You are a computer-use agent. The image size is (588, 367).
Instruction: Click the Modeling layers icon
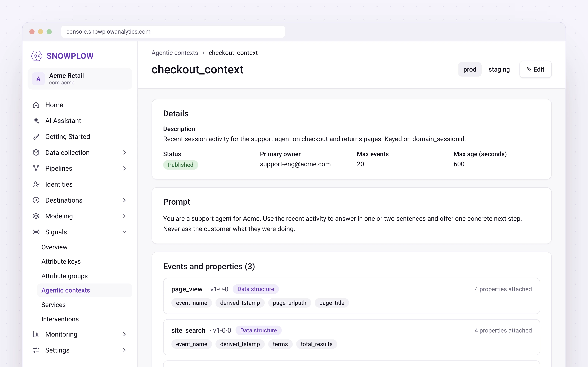coord(36,216)
